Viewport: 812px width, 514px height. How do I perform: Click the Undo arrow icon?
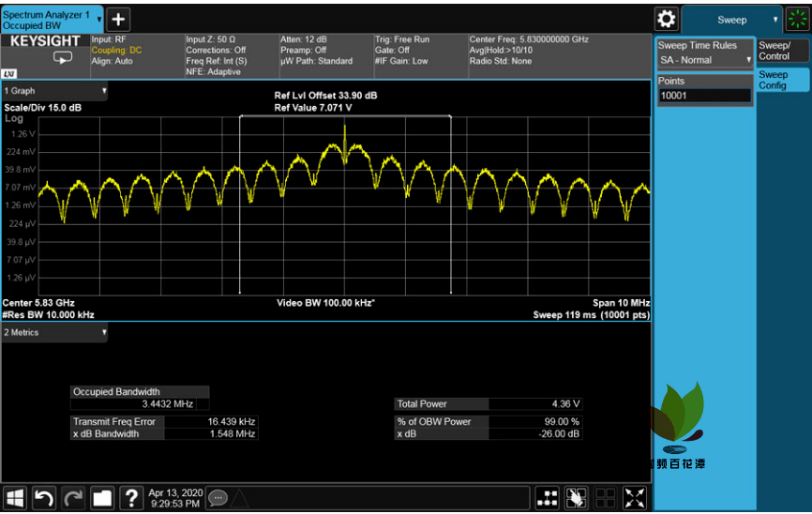(x=44, y=499)
